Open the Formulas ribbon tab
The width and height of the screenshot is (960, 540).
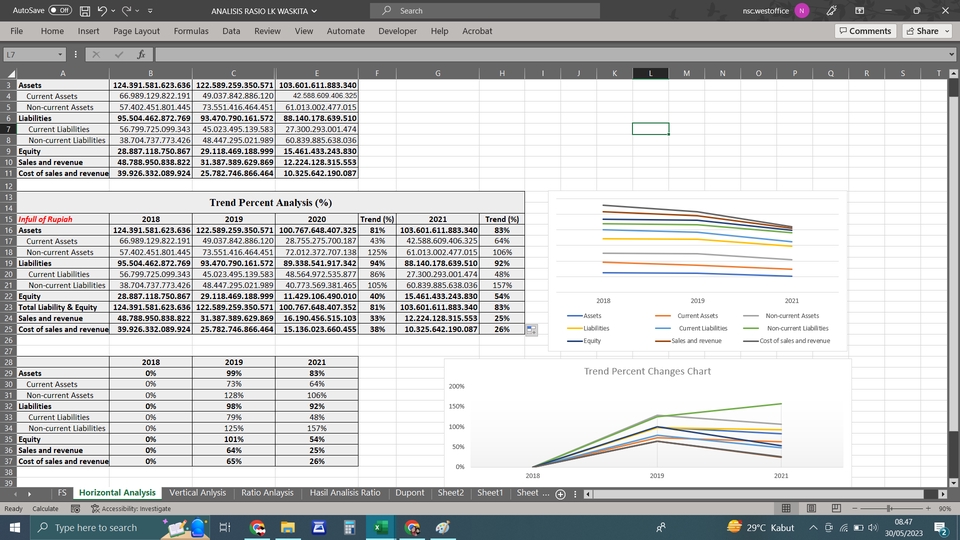tap(191, 31)
